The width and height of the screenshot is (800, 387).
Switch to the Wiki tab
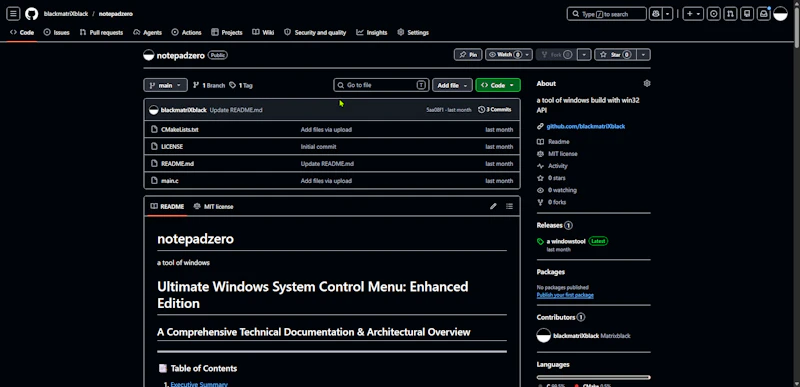[x=263, y=32]
